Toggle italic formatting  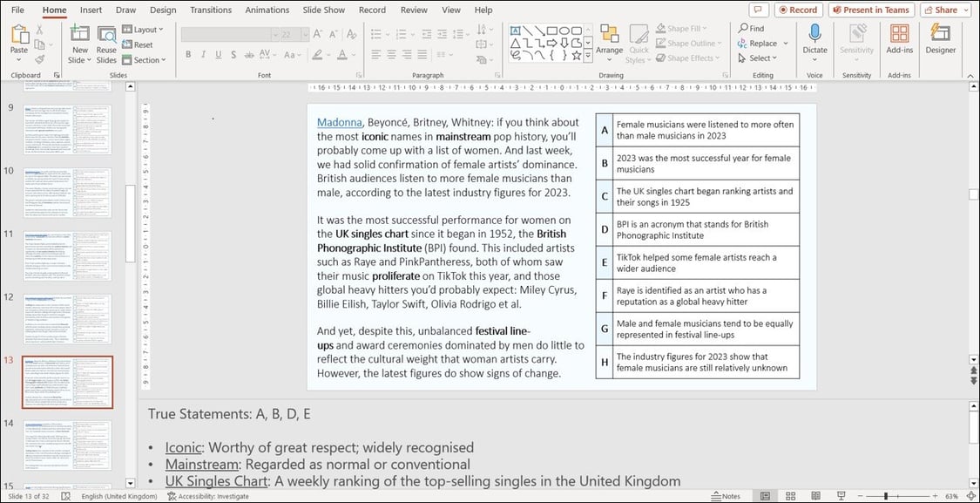[x=203, y=54]
